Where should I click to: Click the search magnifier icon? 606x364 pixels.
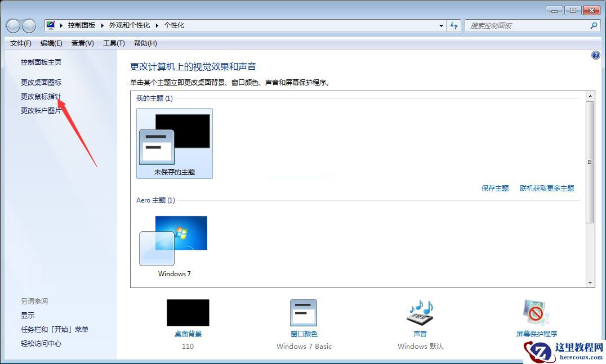[x=594, y=25]
